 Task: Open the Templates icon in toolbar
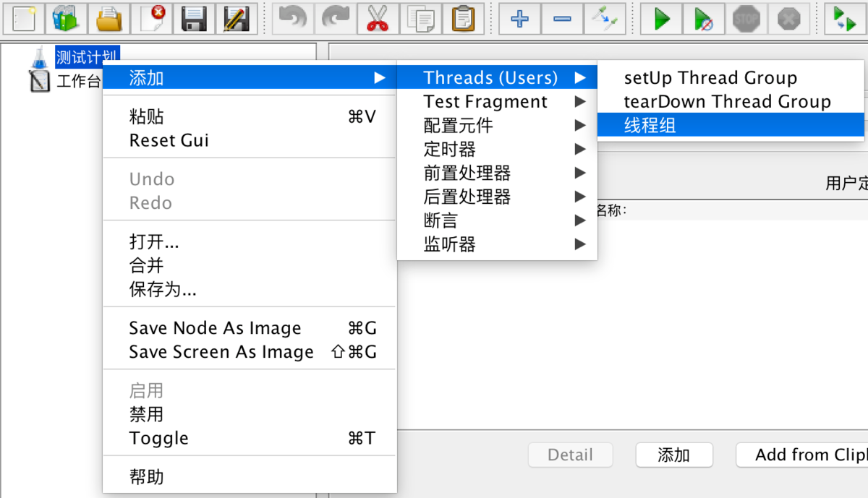point(67,18)
